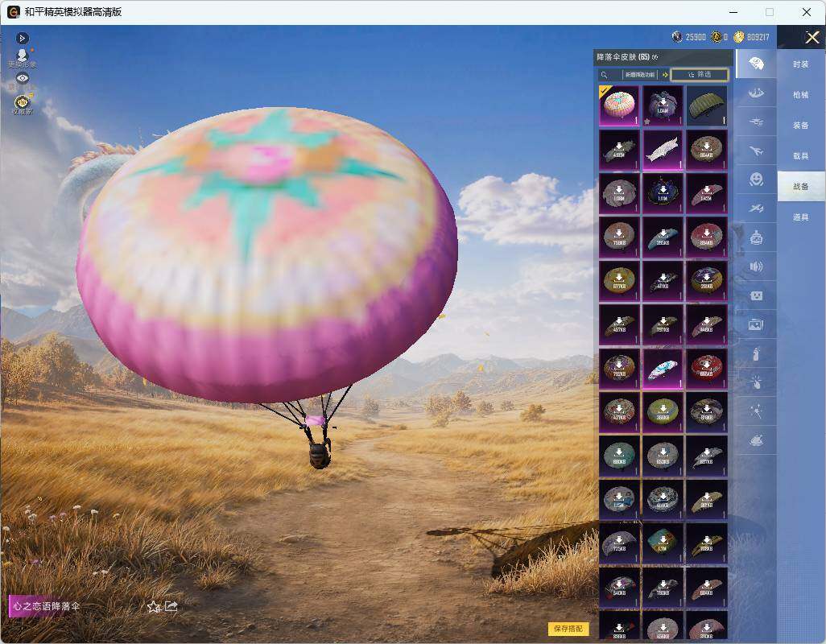
Task: Open the gold collection badge icon on left
Action: (x=22, y=101)
